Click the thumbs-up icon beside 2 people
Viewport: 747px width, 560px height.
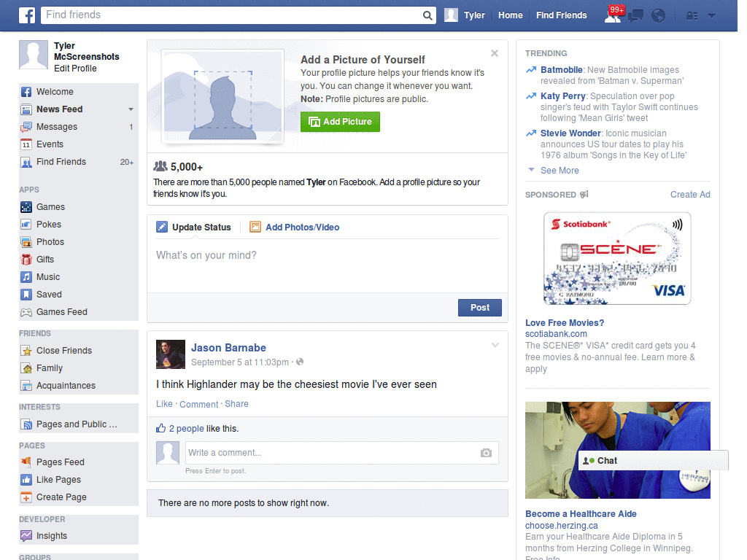point(161,428)
